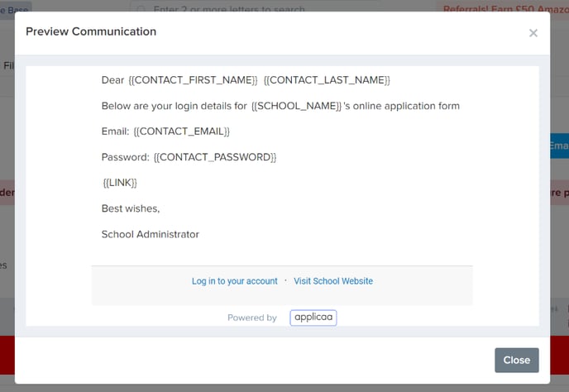Screen dimensions: 569x392
Task: Open the Referrals Earn £50 Amazon link
Action: (504, 8)
